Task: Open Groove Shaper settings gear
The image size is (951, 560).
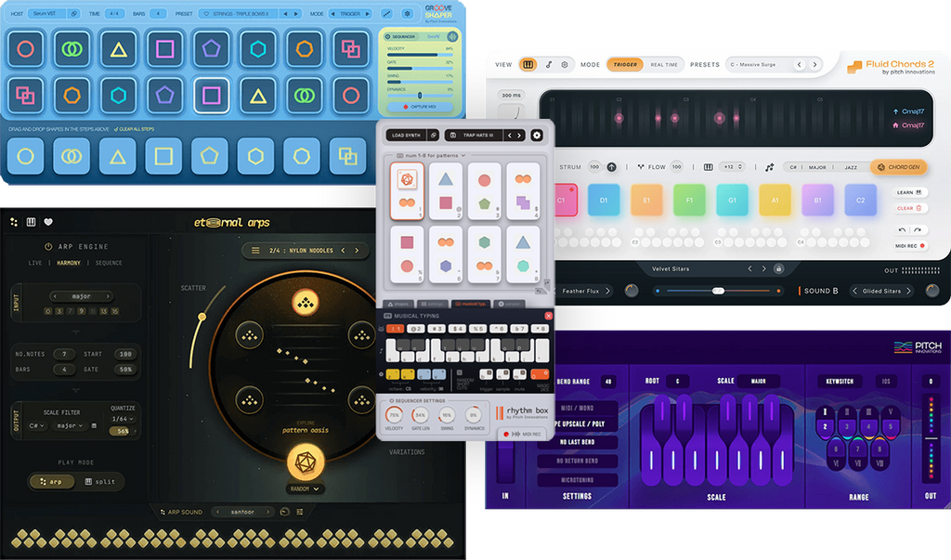Action: click(x=408, y=13)
